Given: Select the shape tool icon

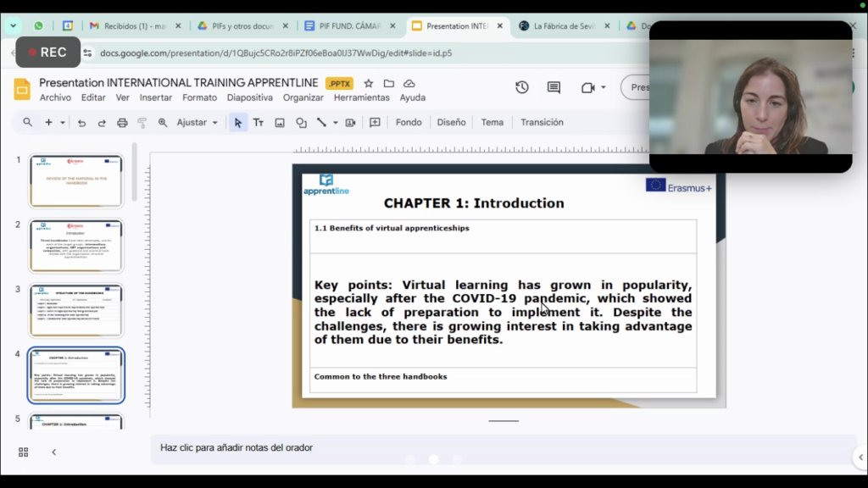Looking at the screenshot, I should 301,123.
